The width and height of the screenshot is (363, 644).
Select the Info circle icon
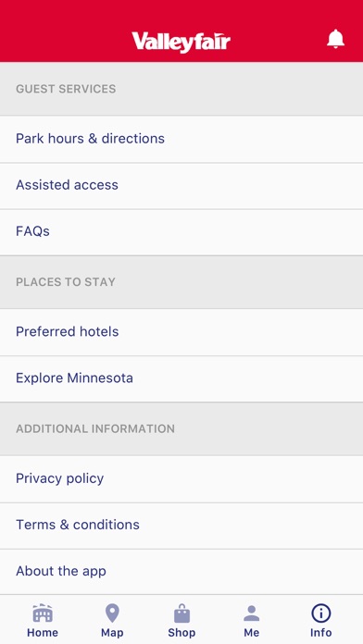coord(321,613)
